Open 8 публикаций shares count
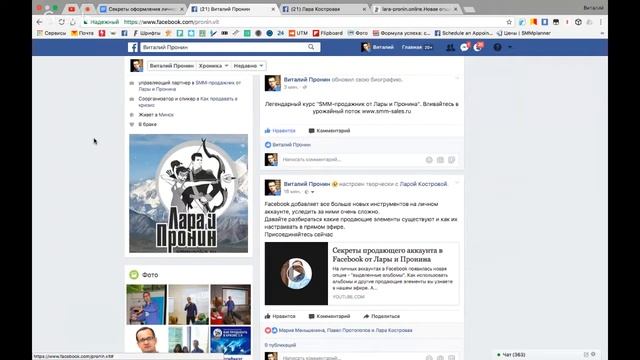 click(280, 345)
